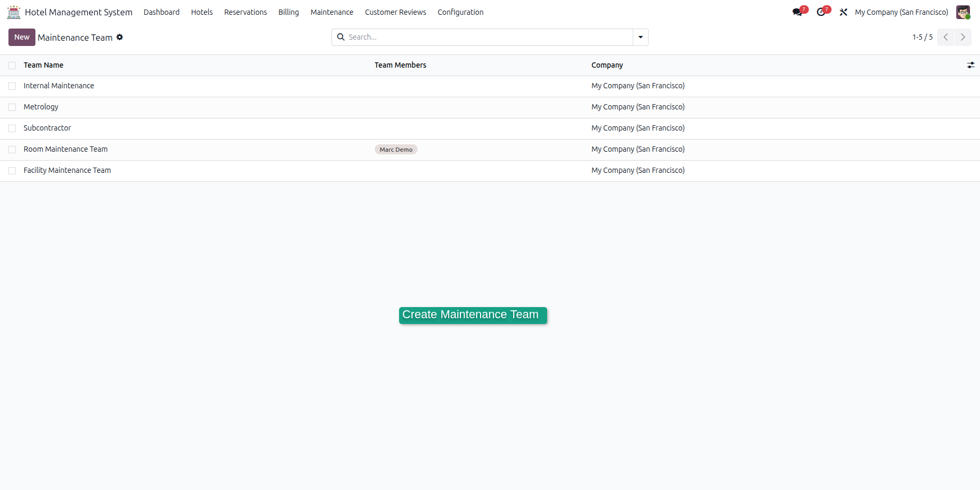Screen dimensions: 980x490
Task: Sort by the Team Name column header
Action: (43, 65)
